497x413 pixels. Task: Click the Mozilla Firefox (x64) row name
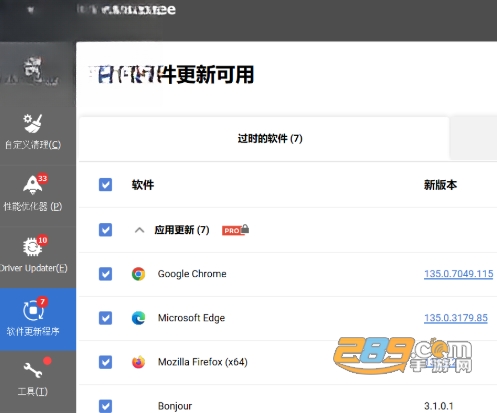pyautogui.click(x=203, y=362)
